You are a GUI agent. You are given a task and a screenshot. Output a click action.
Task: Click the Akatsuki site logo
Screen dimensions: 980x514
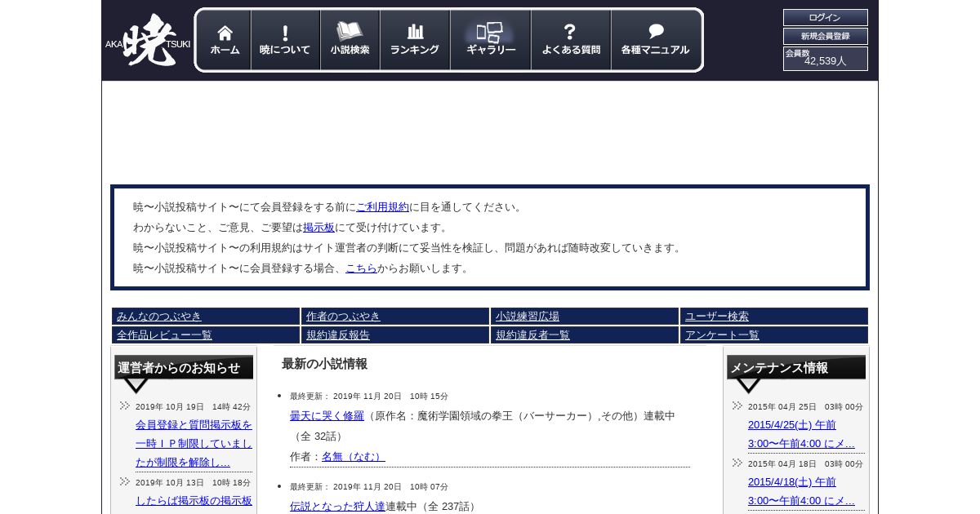(x=148, y=41)
